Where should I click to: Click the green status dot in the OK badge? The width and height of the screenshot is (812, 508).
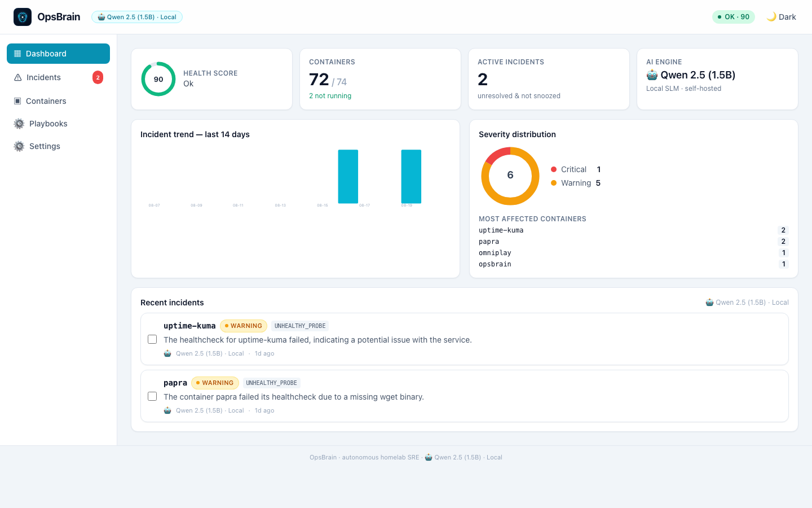tap(720, 17)
